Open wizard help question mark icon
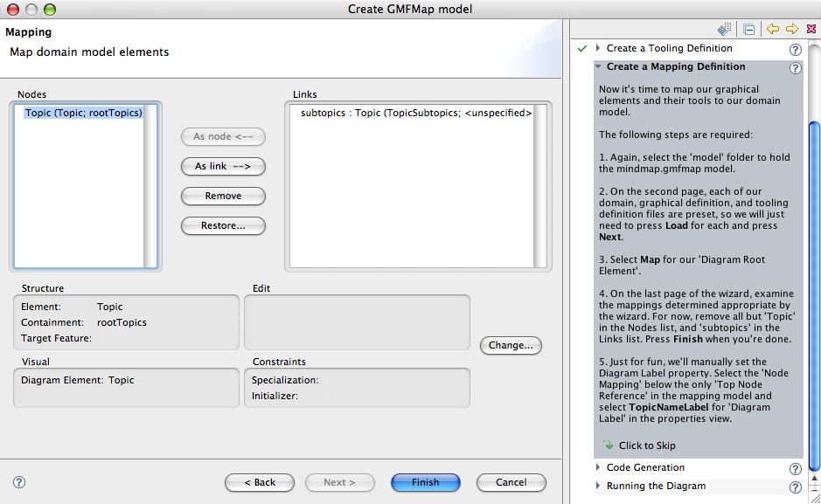The image size is (821, 504). tap(19, 482)
